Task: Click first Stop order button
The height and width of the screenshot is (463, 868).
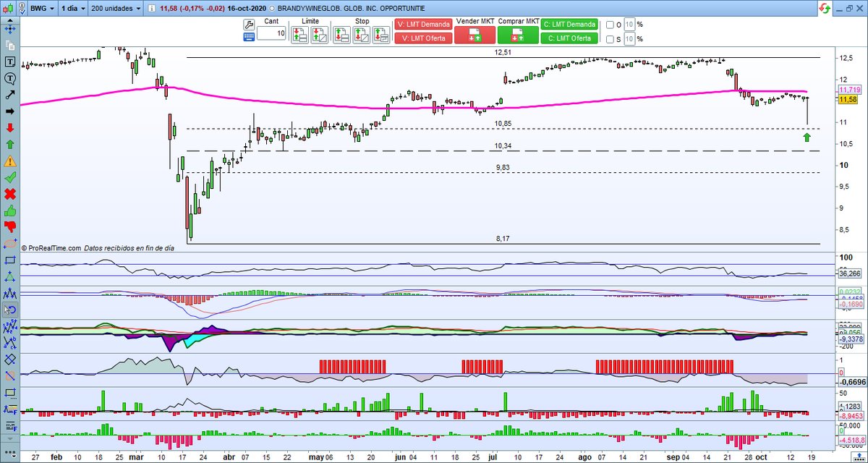Action: coord(343,34)
